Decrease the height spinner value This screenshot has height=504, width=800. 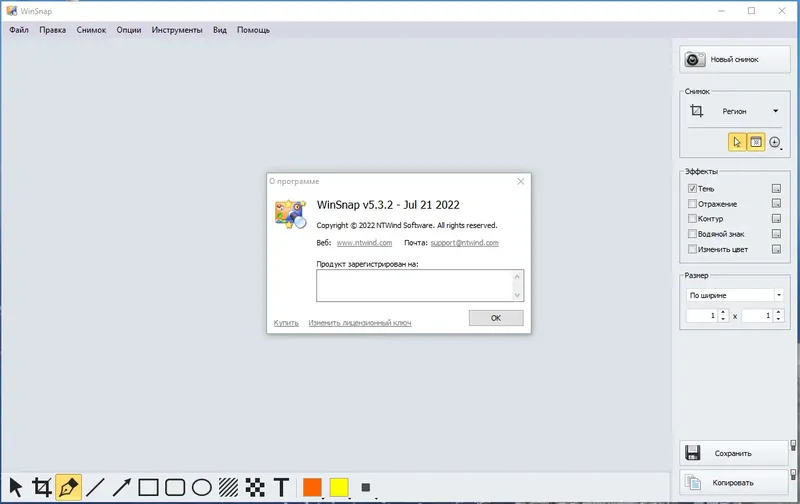pos(778,319)
